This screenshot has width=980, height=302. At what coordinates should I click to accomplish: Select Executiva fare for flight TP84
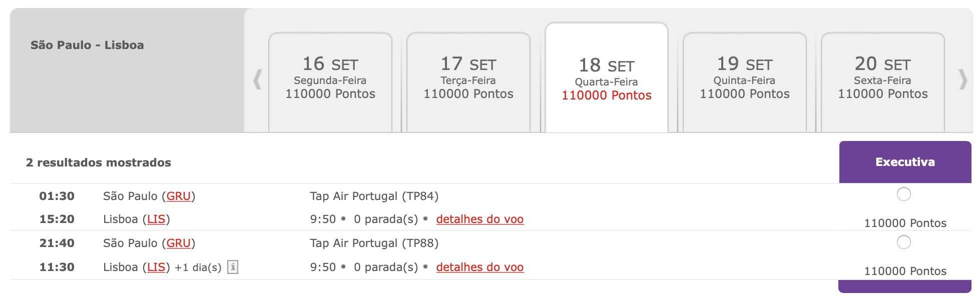903,194
